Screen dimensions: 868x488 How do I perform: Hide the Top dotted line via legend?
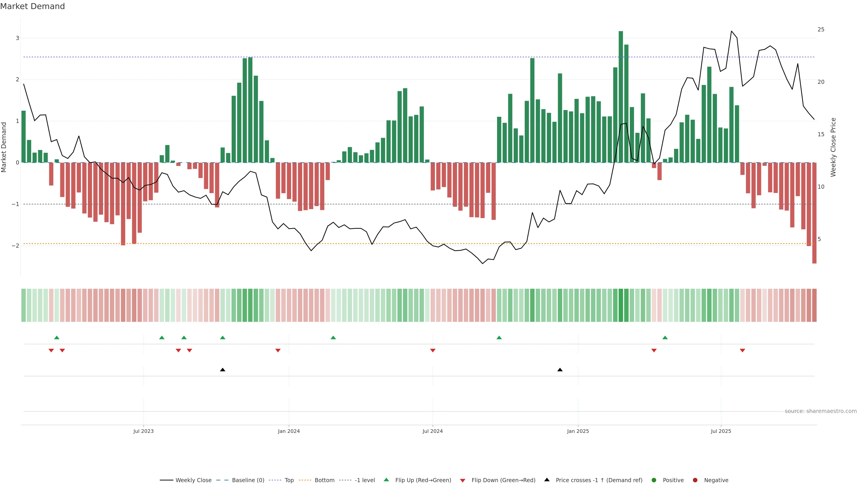pyautogui.click(x=289, y=480)
